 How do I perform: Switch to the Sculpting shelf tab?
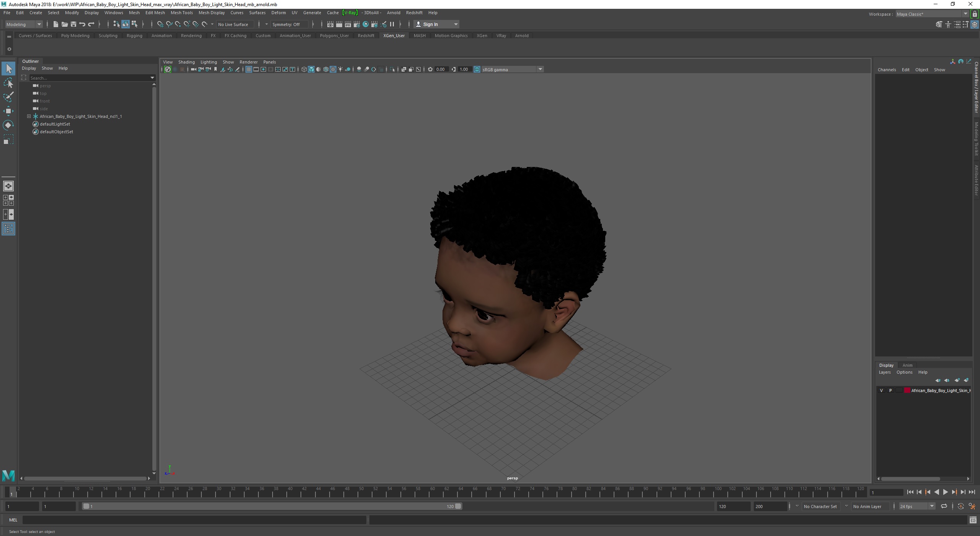[x=108, y=36]
